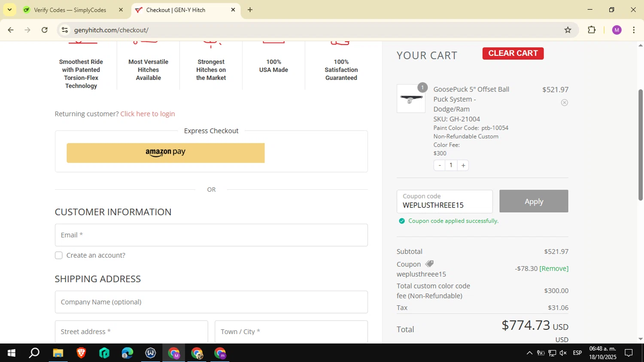The height and width of the screenshot is (362, 644).
Task: Click the Street address field
Action: (131, 332)
